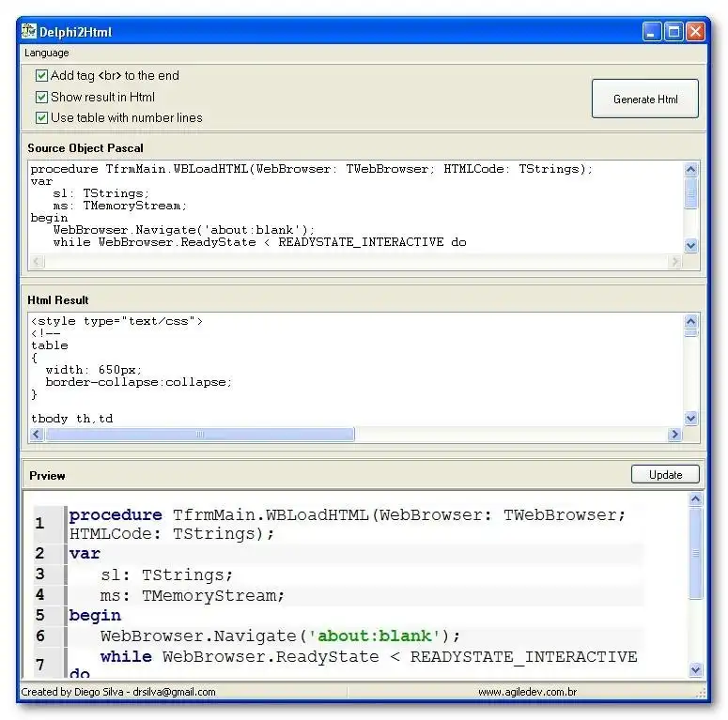
Task: Click the scroll-down arrow of Html Result
Action: [x=690, y=418]
